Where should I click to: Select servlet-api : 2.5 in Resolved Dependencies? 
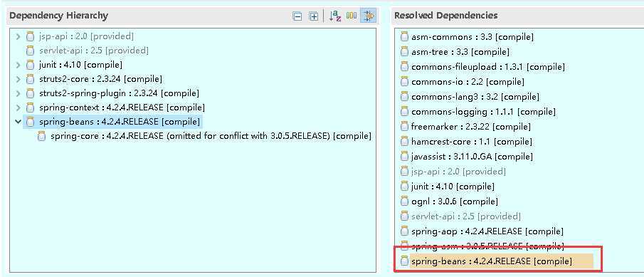tap(466, 216)
